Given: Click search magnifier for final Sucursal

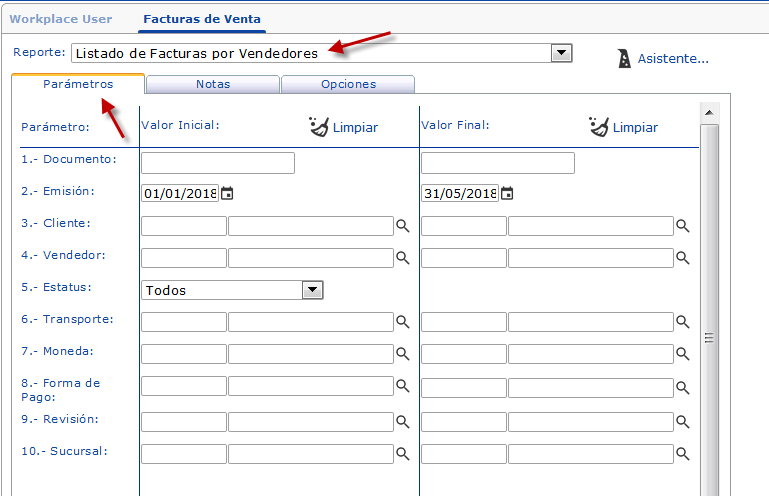Looking at the screenshot, I should (x=683, y=454).
